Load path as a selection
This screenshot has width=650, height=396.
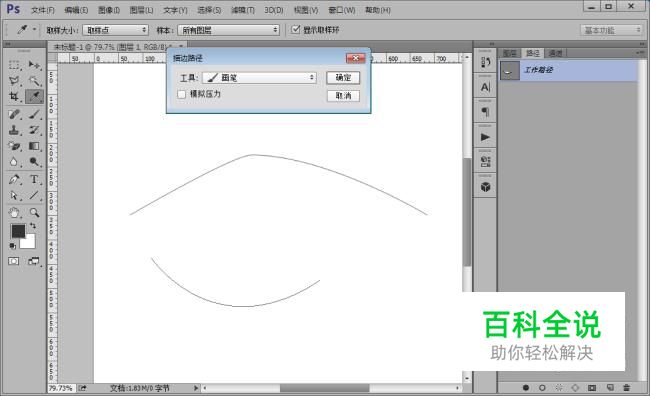[559, 388]
